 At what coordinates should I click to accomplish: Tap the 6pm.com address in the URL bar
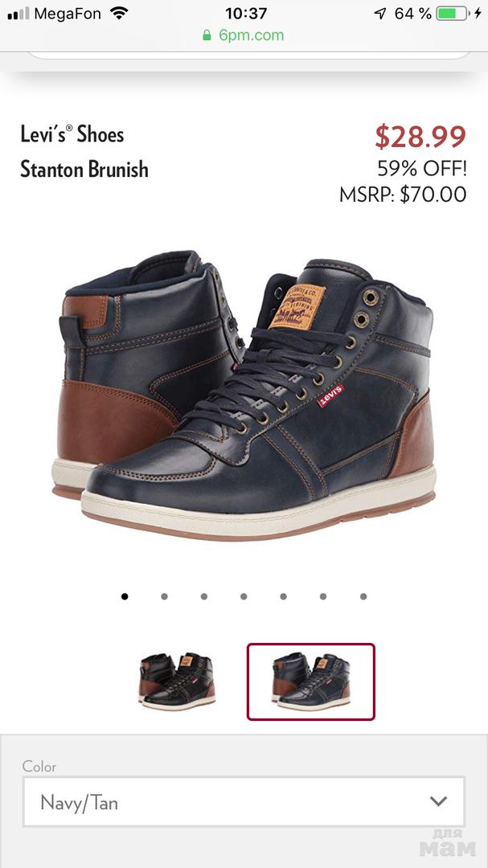[x=251, y=35]
